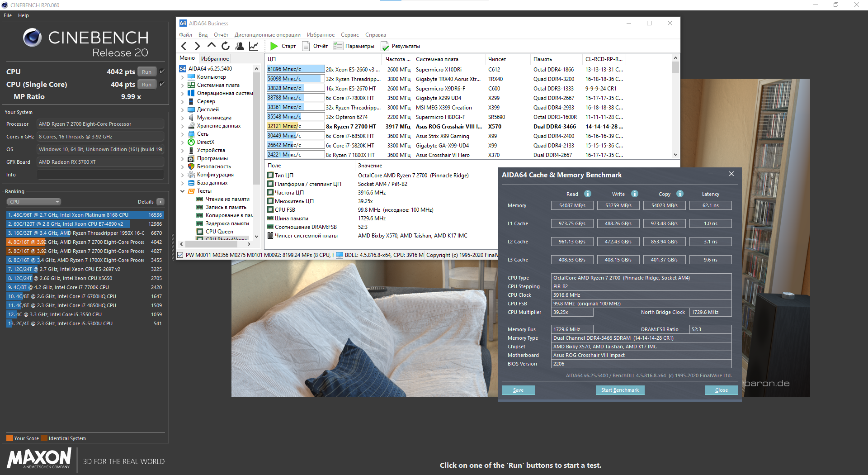Toggle Частота ЦП field checkbox

270,192
